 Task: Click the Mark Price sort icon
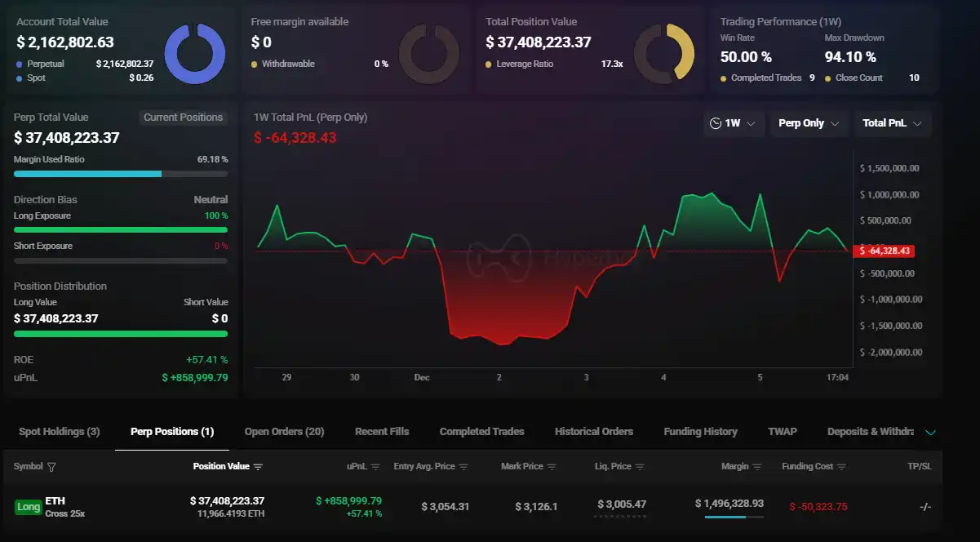[x=552, y=466]
